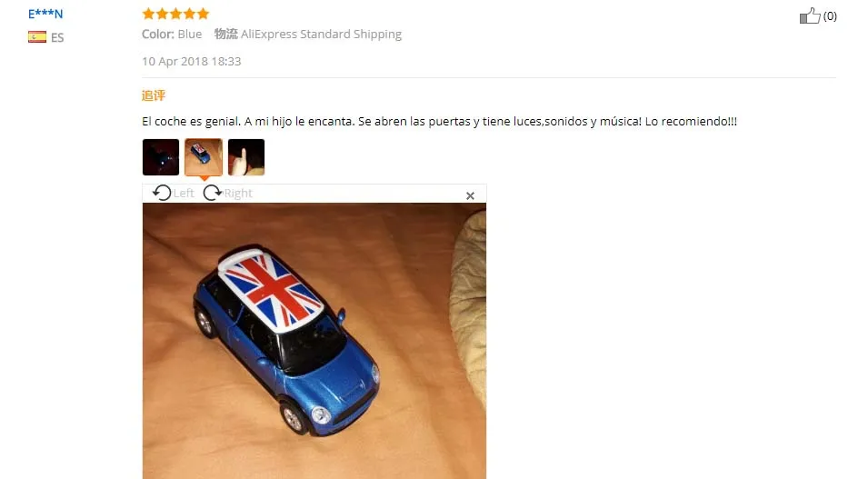This screenshot has width=868, height=479.
Task: Click the orange 追评 follow-up review label
Action: pyautogui.click(x=154, y=95)
